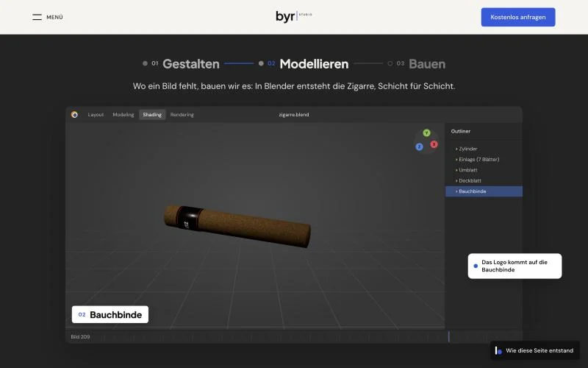588x368 pixels.
Task: Open the hamburger menu icon
Action: pos(37,17)
